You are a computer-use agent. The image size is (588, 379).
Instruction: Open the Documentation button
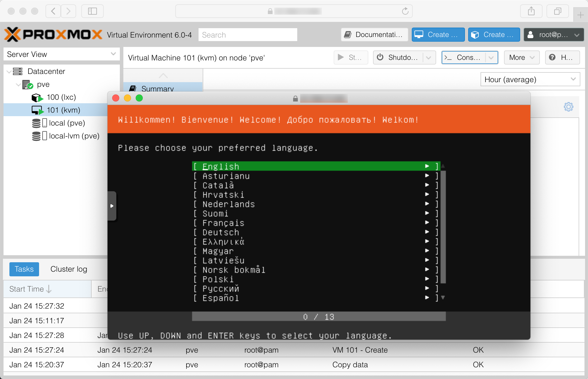tap(374, 35)
